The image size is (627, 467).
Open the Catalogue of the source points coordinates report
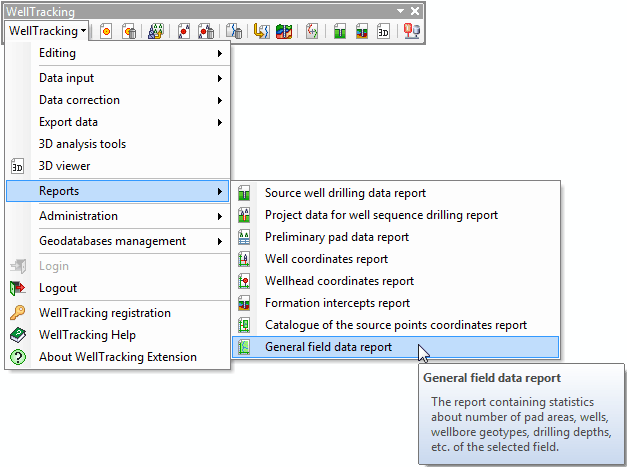click(395, 325)
